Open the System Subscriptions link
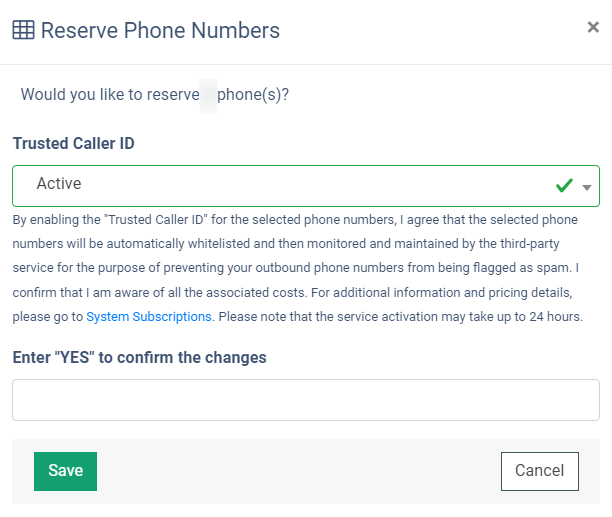Image resolution: width=612 pixels, height=517 pixels. click(149, 316)
